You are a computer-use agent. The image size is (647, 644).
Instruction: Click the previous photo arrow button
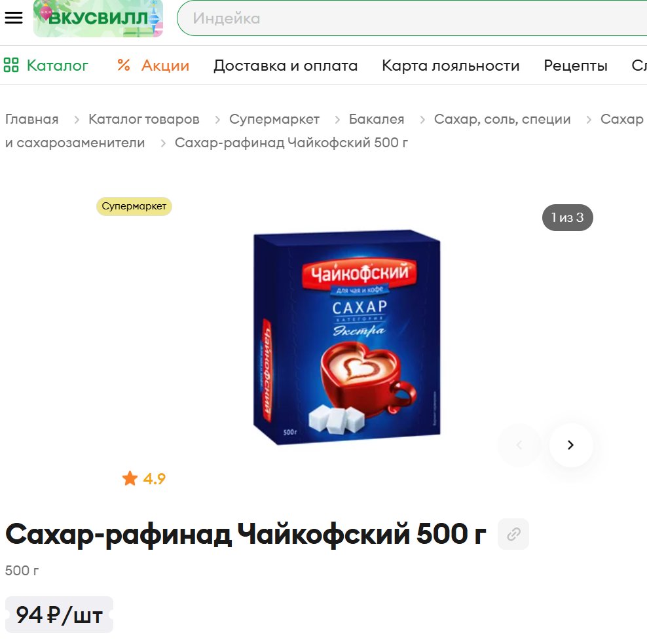pos(519,445)
